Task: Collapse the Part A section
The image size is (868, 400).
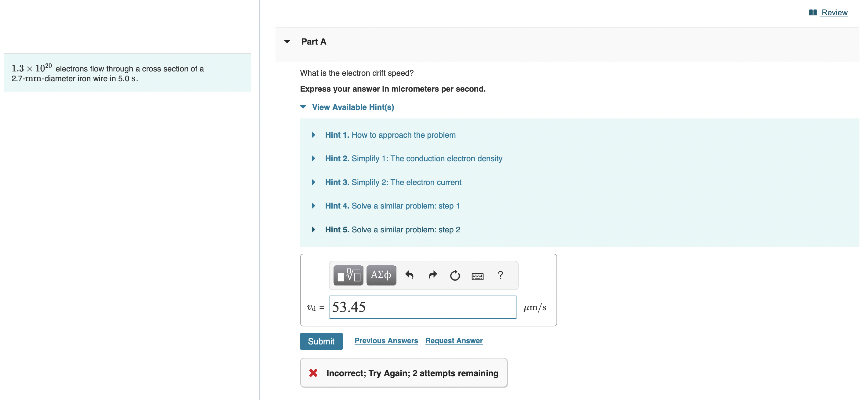Action: (287, 41)
